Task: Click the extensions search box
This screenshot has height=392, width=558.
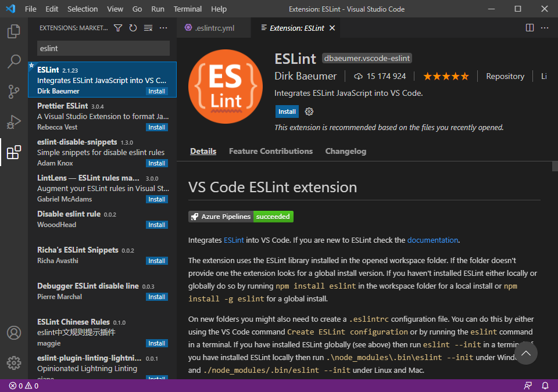Action: [x=103, y=48]
